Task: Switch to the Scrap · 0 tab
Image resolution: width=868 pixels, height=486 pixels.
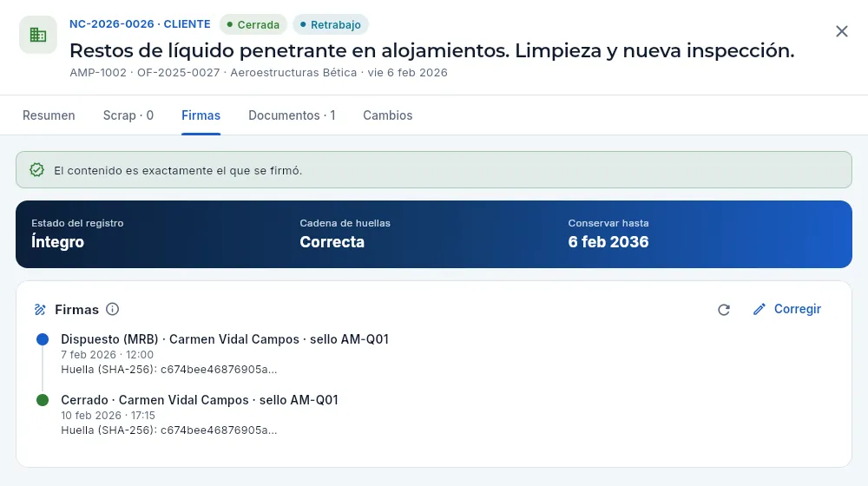Action: coord(128,115)
